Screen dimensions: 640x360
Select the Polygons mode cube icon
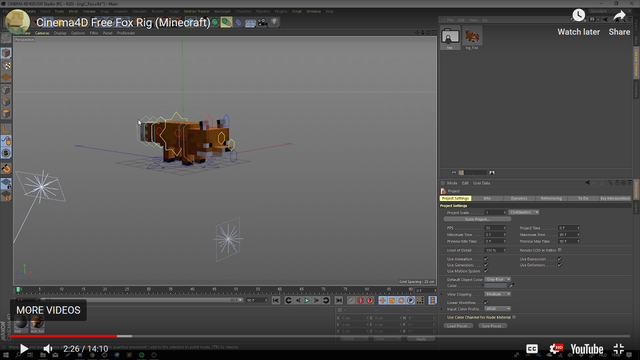(x=6, y=113)
